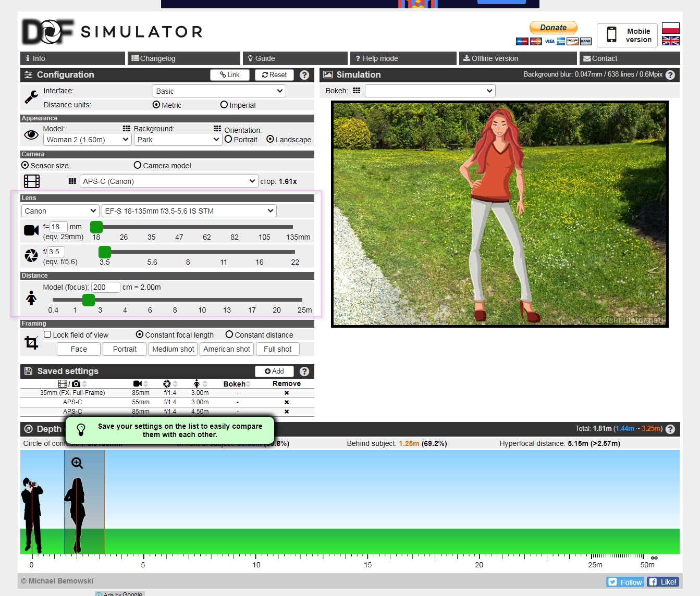Open help for the Configuration panel
Screen dimensions: 700x596
tap(304, 75)
